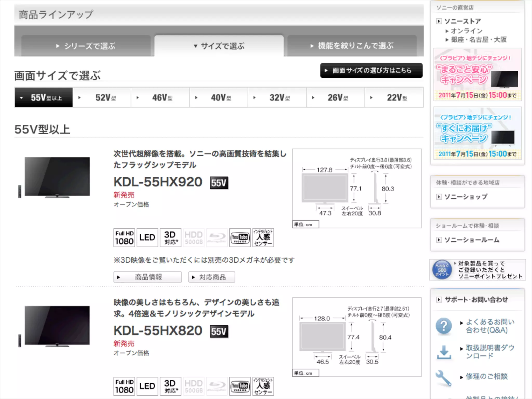Open the 機能を絞りこんで選ぶ tab
The width and height of the screenshot is (532, 399).
pos(352,46)
